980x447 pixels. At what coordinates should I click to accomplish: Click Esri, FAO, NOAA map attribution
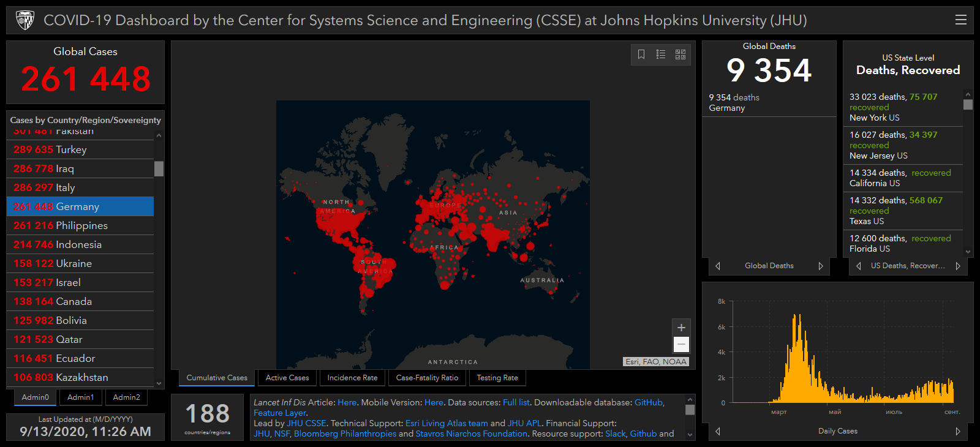click(656, 362)
